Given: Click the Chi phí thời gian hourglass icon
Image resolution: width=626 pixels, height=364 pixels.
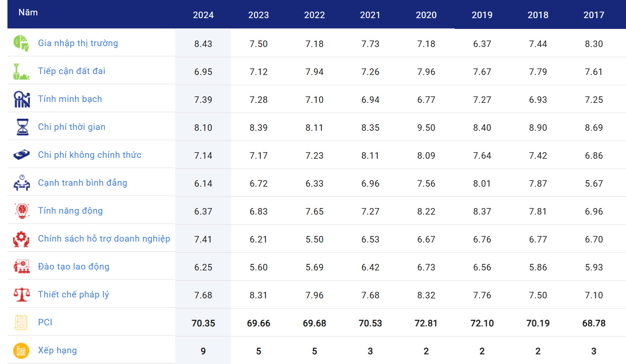Looking at the screenshot, I should point(21,127).
